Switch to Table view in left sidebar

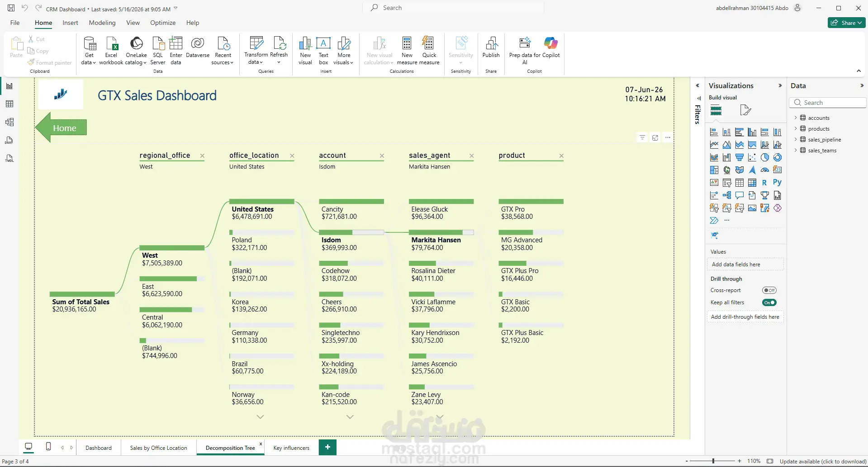(9, 104)
